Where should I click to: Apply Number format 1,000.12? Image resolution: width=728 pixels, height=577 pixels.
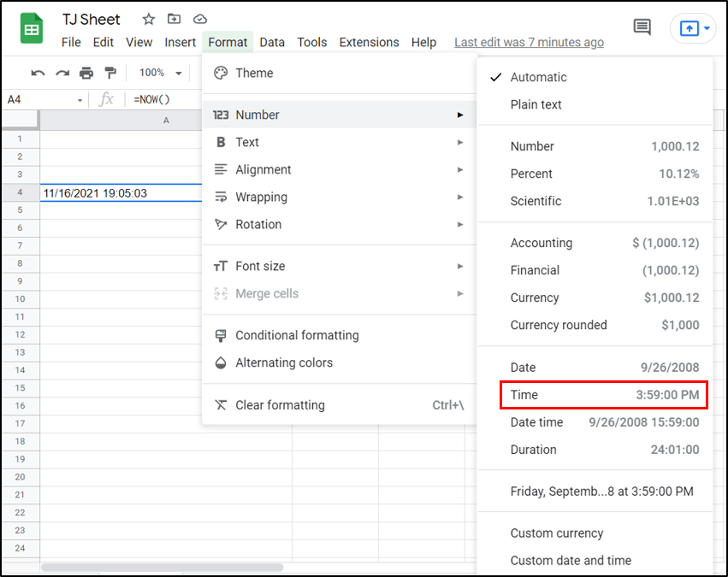coord(595,146)
